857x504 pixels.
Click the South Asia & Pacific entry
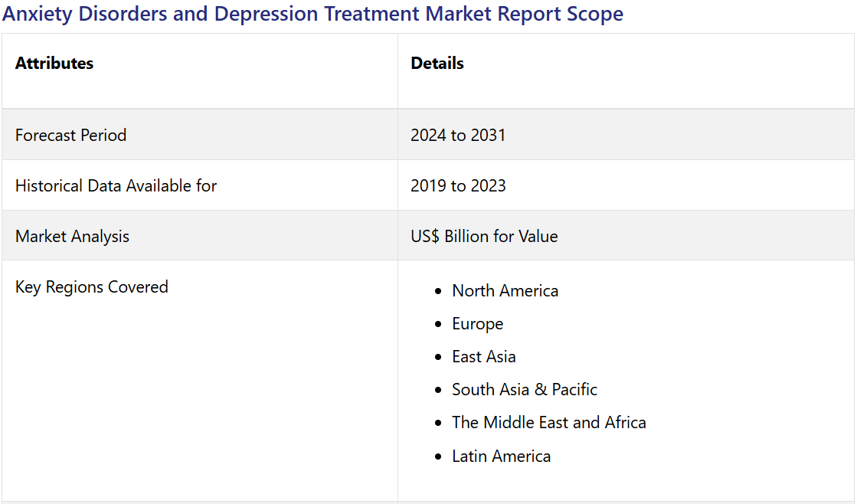tap(524, 390)
